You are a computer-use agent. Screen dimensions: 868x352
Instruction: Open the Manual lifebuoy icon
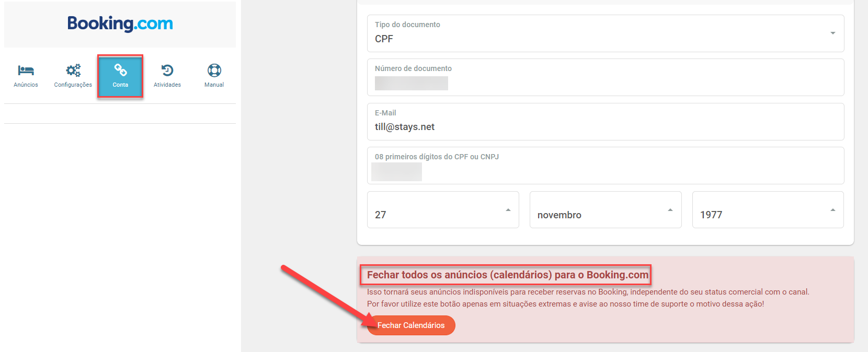click(214, 71)
